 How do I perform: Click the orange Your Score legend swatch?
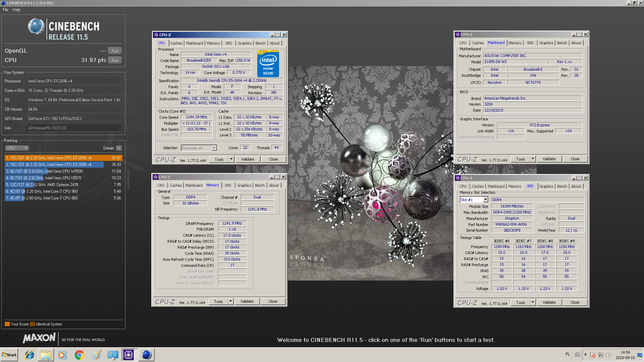click(7, 324)
